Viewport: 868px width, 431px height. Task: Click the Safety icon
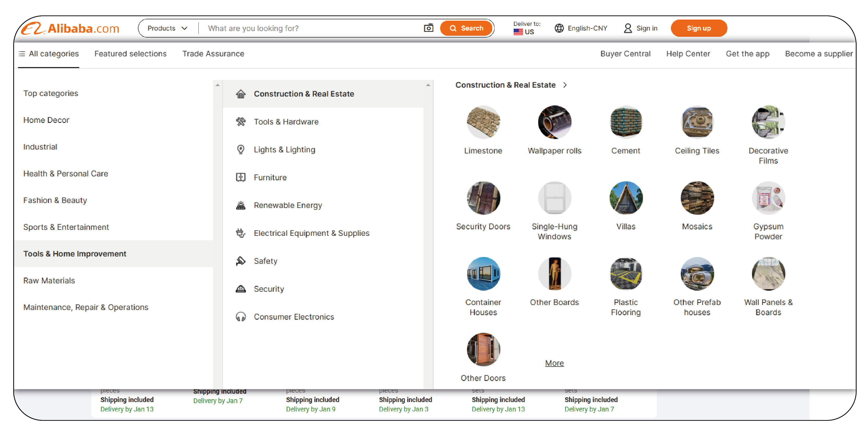click(x=241, y=261)
